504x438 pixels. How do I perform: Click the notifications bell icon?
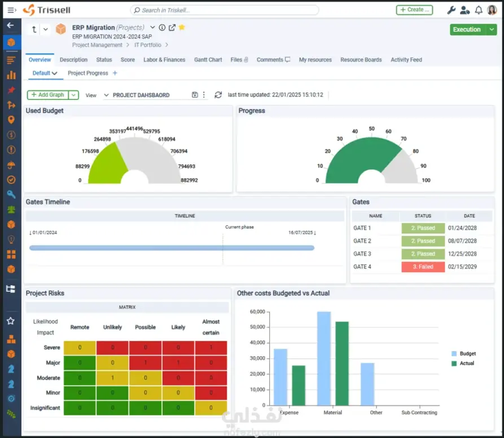click(479, 10)
